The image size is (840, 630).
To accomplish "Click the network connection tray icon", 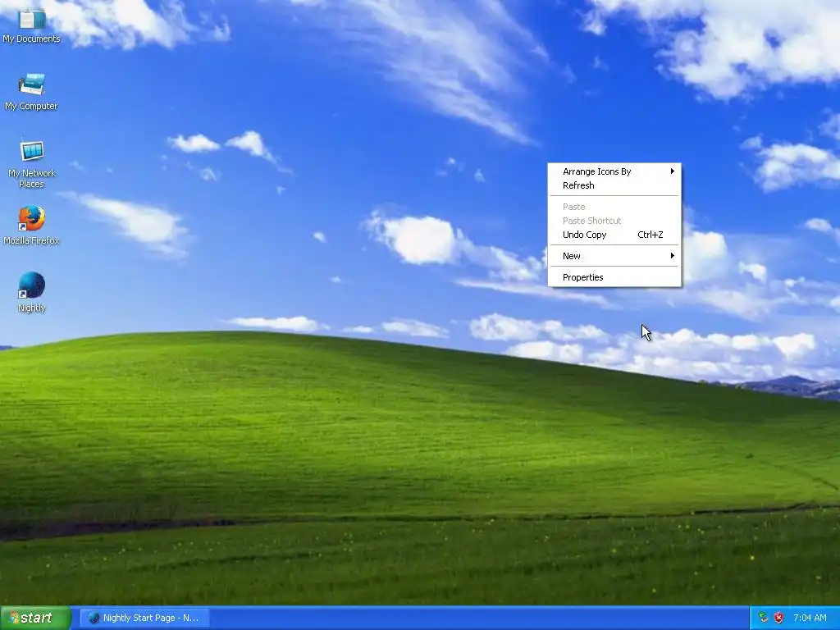I will (764, 618).
